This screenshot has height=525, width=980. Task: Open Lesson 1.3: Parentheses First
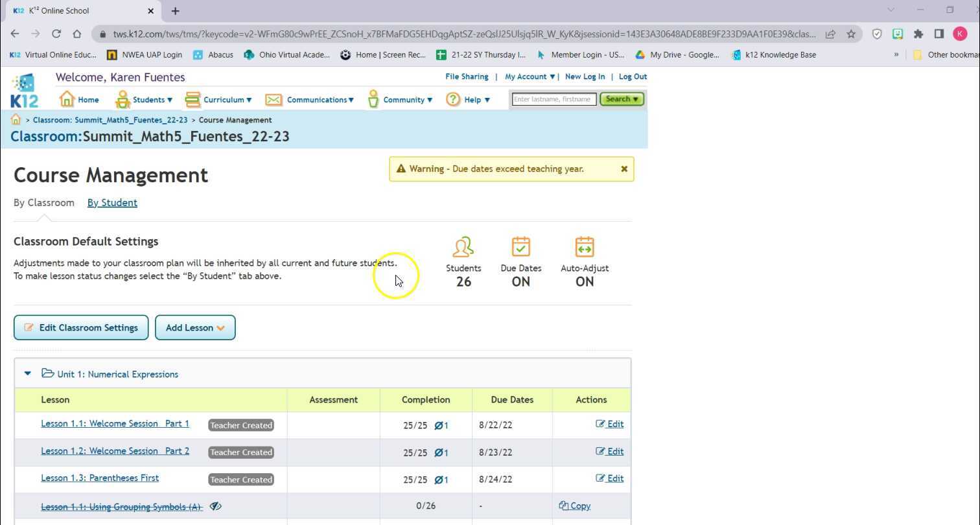[x=100, y=478]
